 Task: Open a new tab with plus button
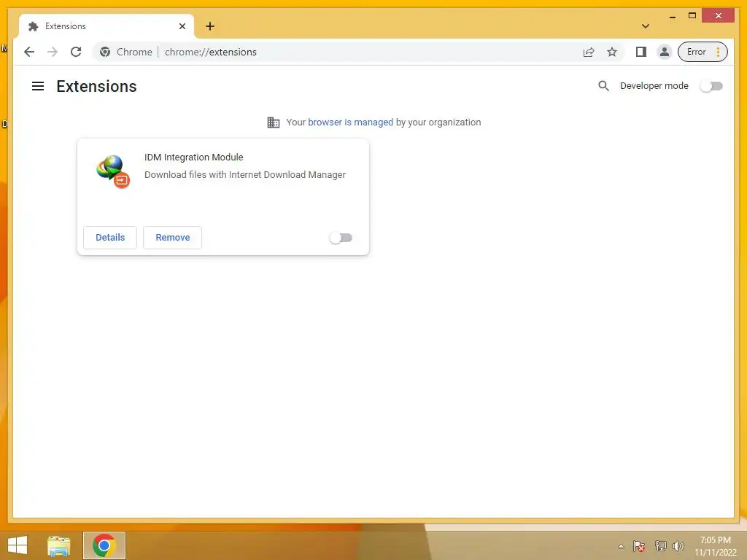click(210, 26)
